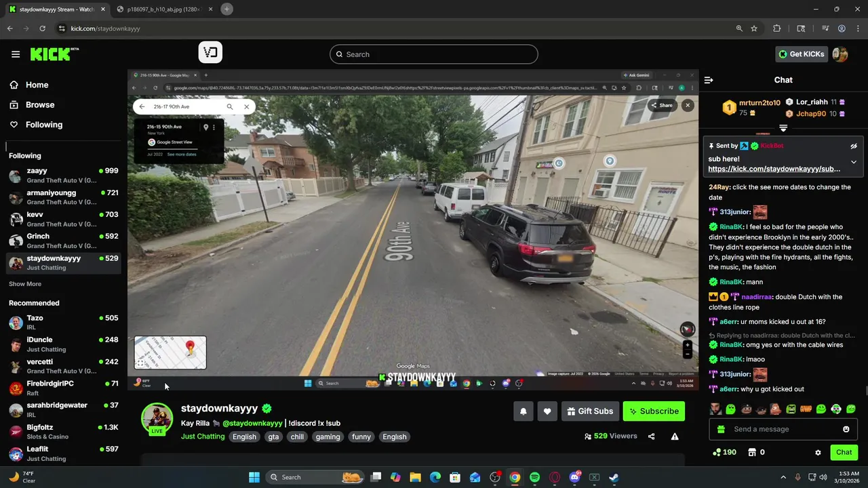Toggle follow with the heart button
Viewport: 868px width, 488px height.
coord(547,411)
